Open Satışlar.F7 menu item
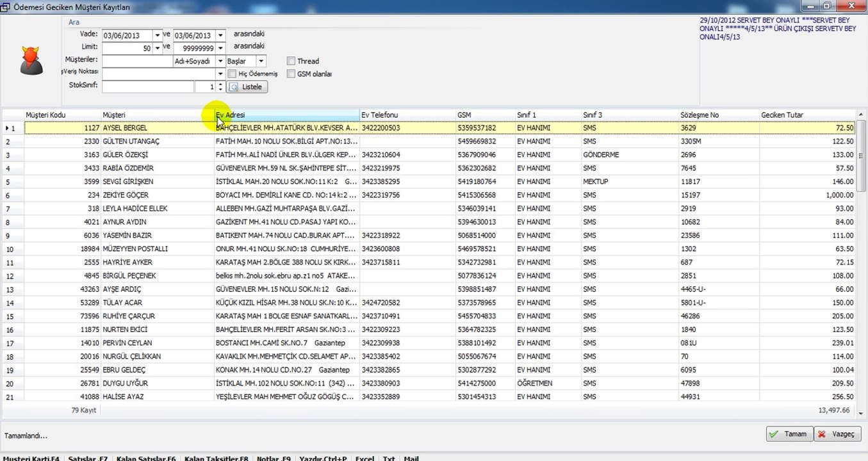868x461 pixels. (88, 458)
